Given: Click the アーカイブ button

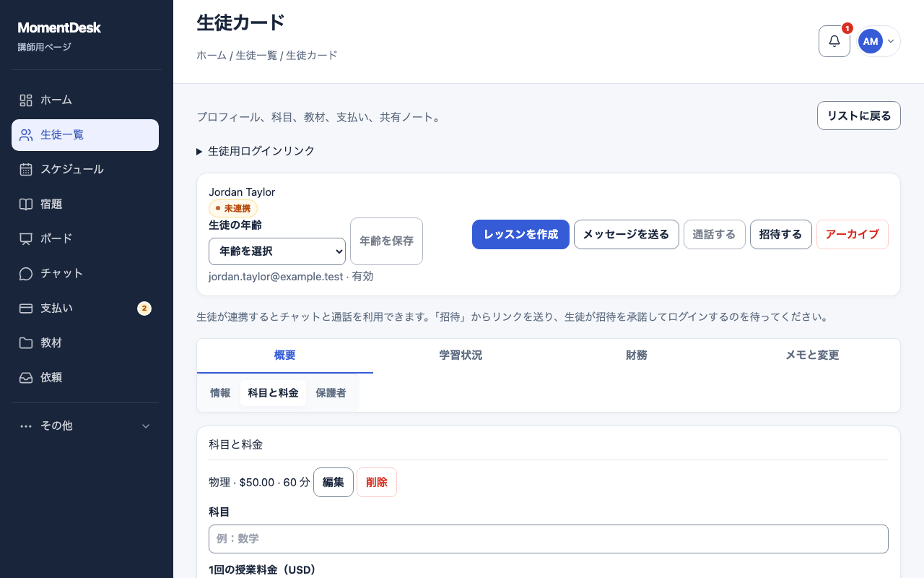Looking at the screenshot, I should coord(853,234).
